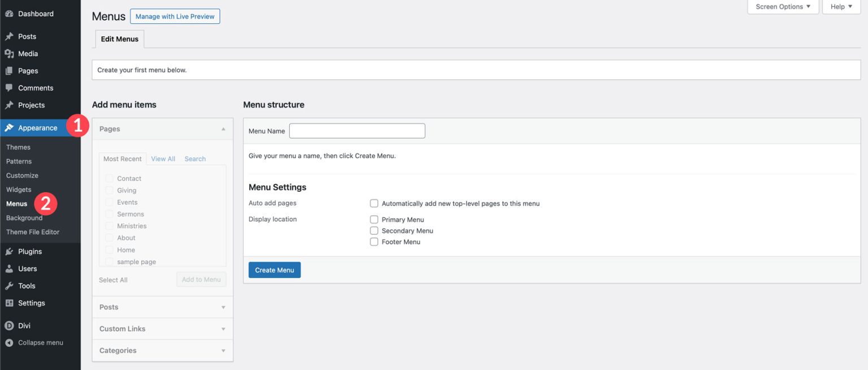This screenshot has width=868, height=370.
Task: Expand the Custom Links panel
Action: [x=162, y=329]
